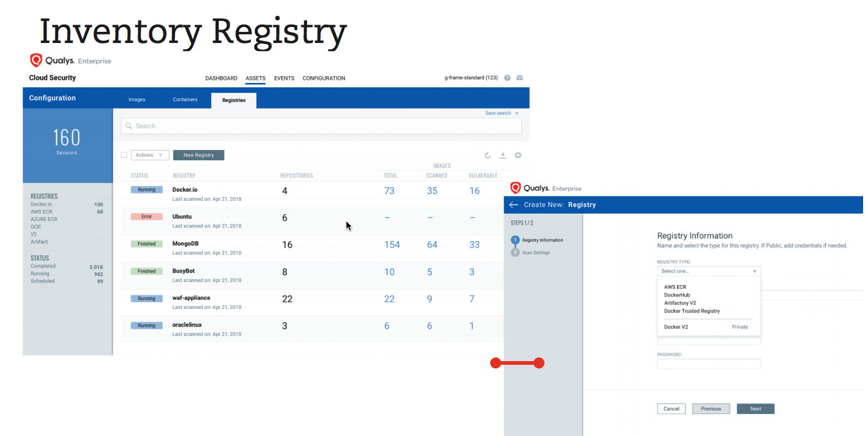Image resolution: width=868 pixels, height=436 pixels.
Task: Click scanned count 64 for MongoDB
Action: pos(432,245)
